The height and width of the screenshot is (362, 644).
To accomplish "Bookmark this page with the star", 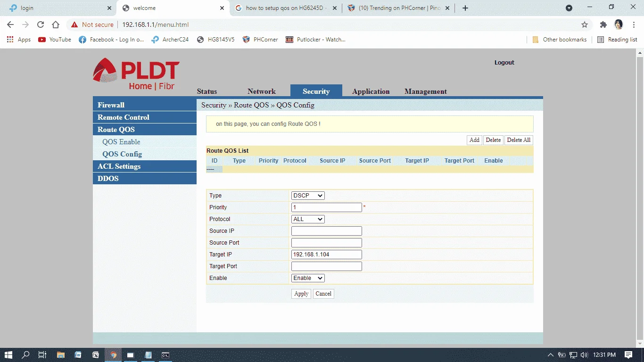I will tap(585, 25).
